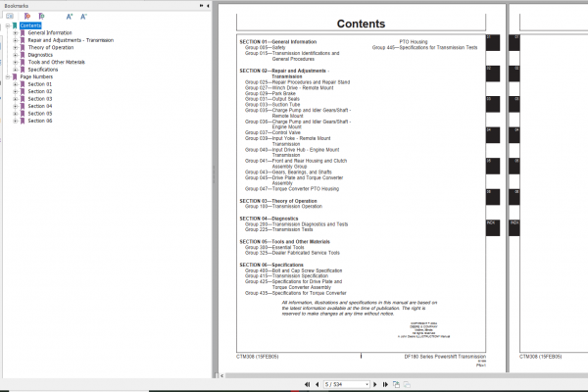
Task: Expand the Section 03 bookmark
Action: (16, 99)
